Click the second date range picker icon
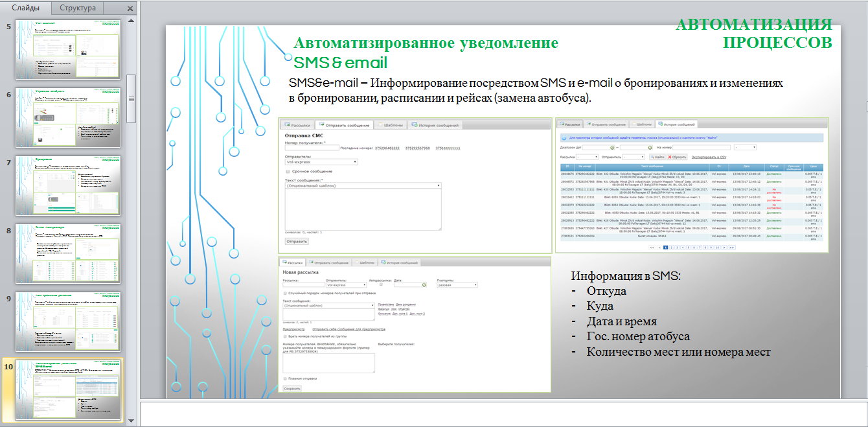Image resolution: width=868 pixels, height=427 pixels. [x=650, y=147]
